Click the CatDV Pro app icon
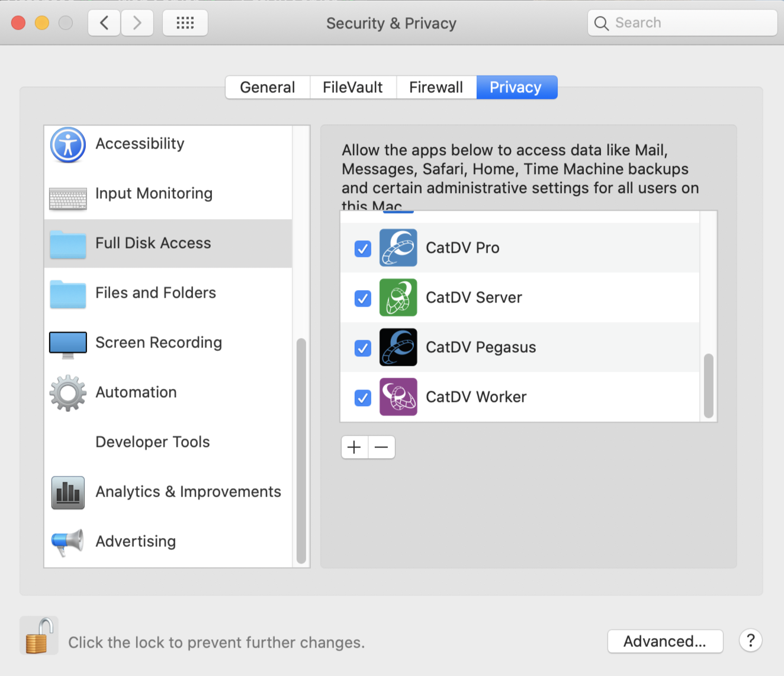Viewport: 784px width, 676px height. pos(398,247)
